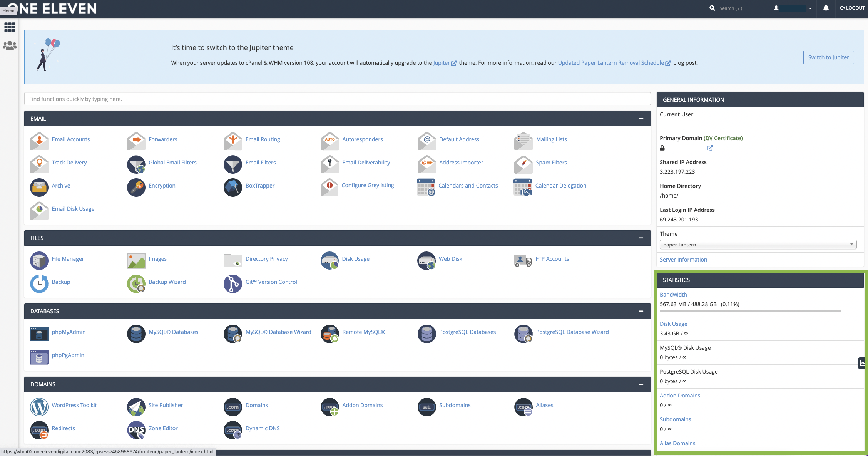Click the Directory Privacy folder icon
The width and height of the screenshot is (868, 456).
(x=233, y=261)
